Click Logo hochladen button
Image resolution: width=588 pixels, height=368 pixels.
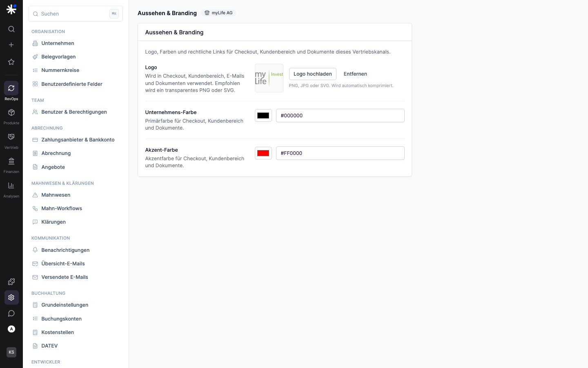coord(313,74)
